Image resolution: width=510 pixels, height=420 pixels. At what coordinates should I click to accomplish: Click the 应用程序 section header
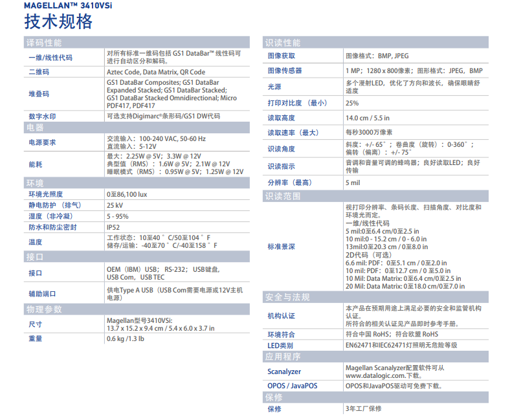pos(283,357)
